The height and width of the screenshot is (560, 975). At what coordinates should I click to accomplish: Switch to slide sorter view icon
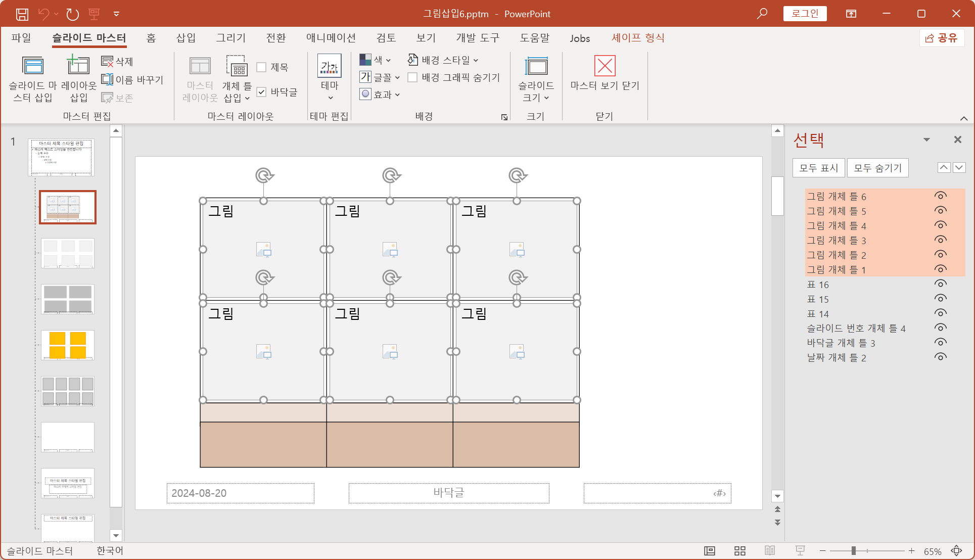(x=740, y=551)
